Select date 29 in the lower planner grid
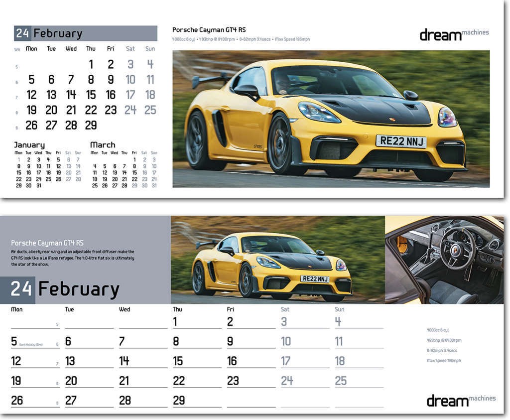The height and width of the screenshot is (420, 510). tap(179, 401)
